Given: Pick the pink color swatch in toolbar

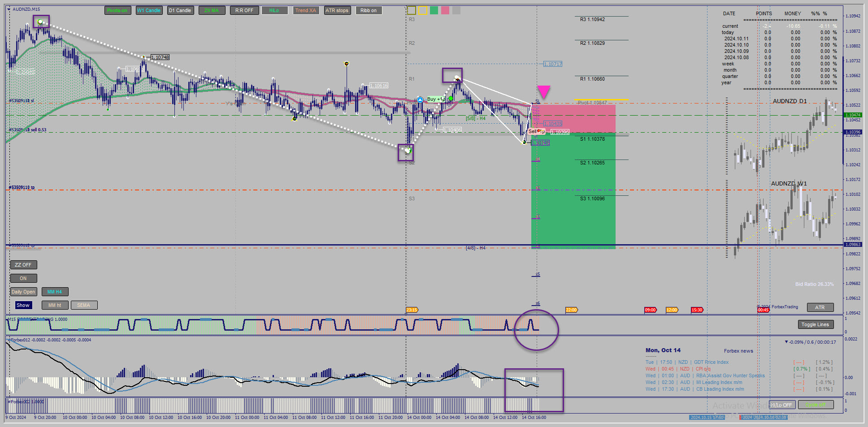Looking at the screenshot, I should pos(445,10).
